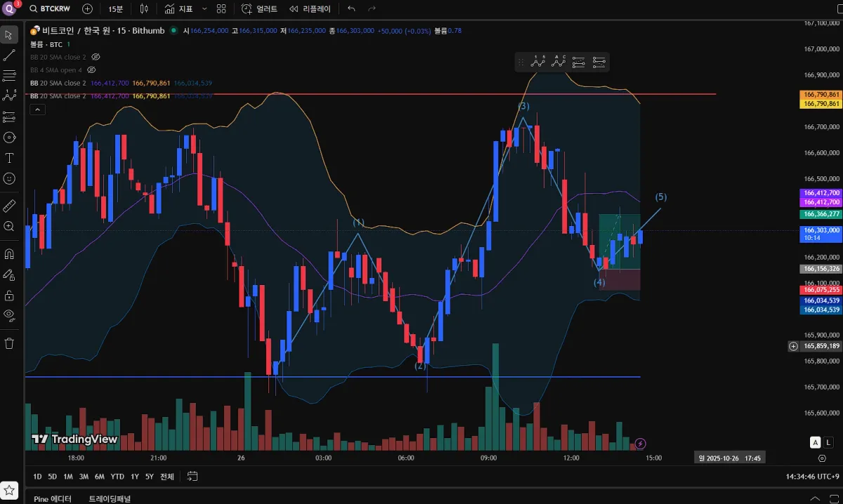Screen dimensions: 843x504
Task: Open timezone menu 14:34:46 UTC+9
Action: point(812,477)
